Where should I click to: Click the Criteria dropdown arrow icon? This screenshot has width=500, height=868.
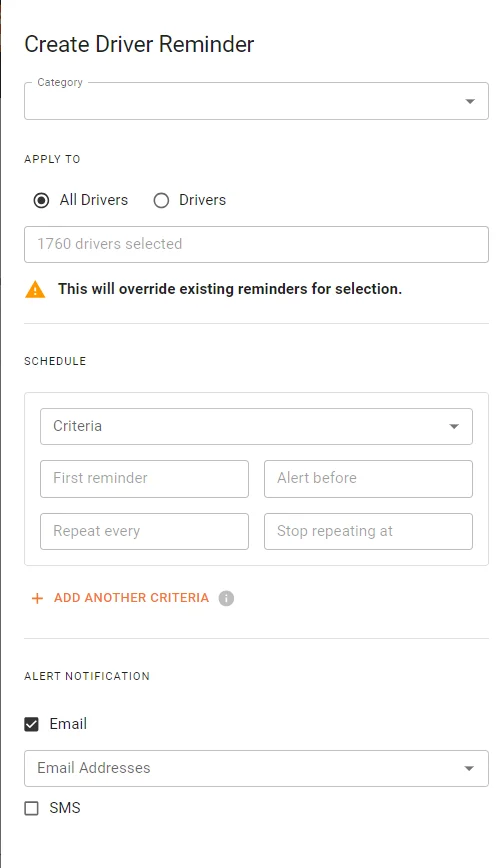click(454, 426)
